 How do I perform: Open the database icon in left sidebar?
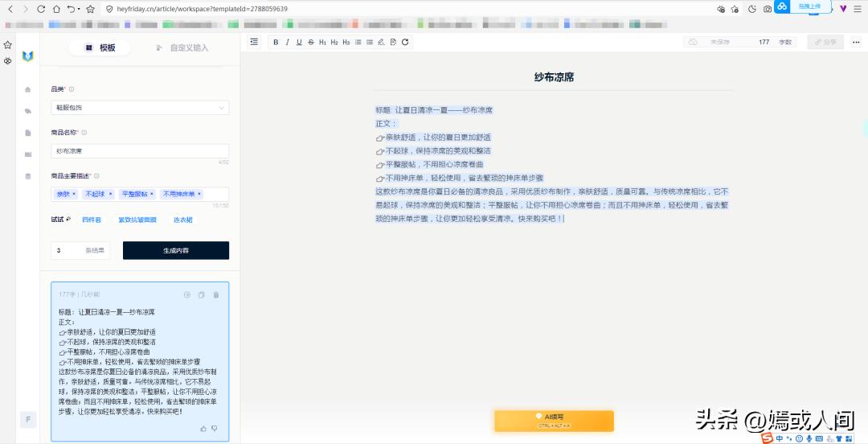tap(27, 176)
